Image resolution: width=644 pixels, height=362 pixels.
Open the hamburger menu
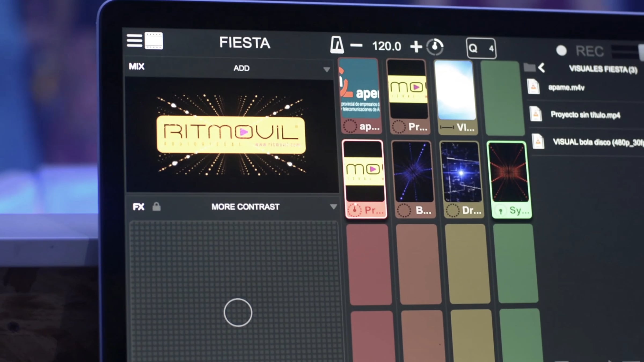coord(134,41)
